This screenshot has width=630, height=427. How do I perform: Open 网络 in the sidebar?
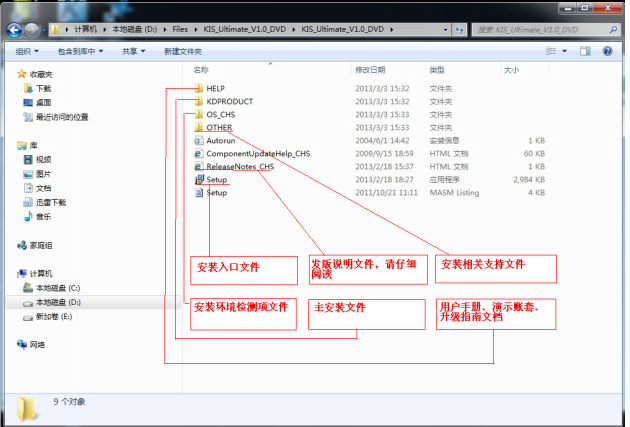pyautogui.click(x=37, y=345)
